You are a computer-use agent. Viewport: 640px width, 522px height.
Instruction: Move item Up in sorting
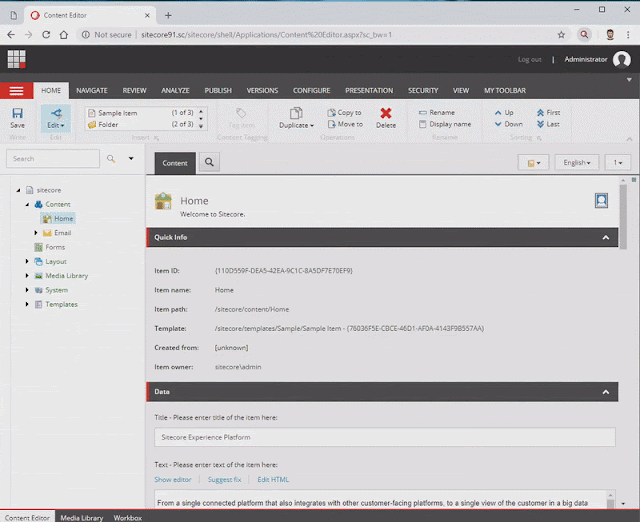tap(504, 113)
